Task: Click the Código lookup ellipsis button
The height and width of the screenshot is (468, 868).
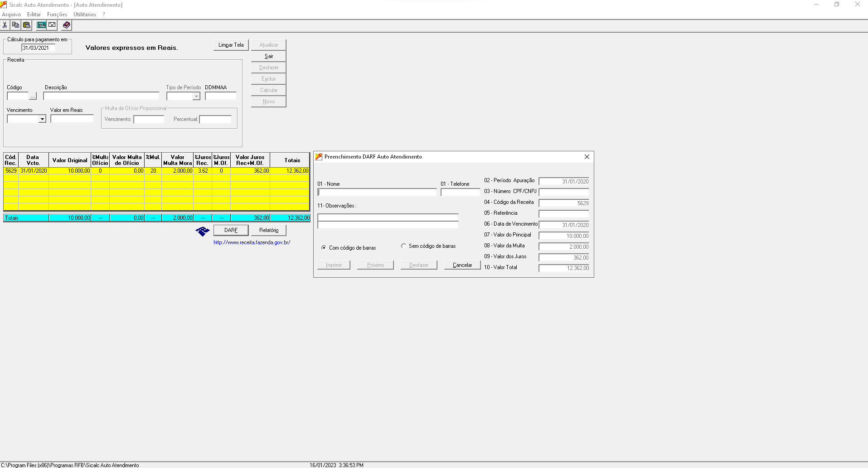Action: (x=33, y=96)
